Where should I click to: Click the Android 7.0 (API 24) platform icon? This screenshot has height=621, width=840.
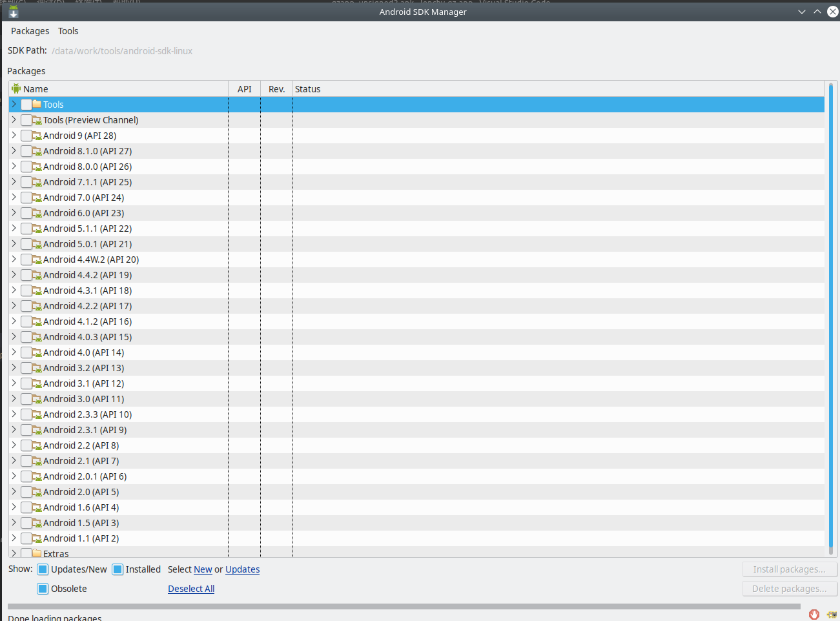coord(37,198)
